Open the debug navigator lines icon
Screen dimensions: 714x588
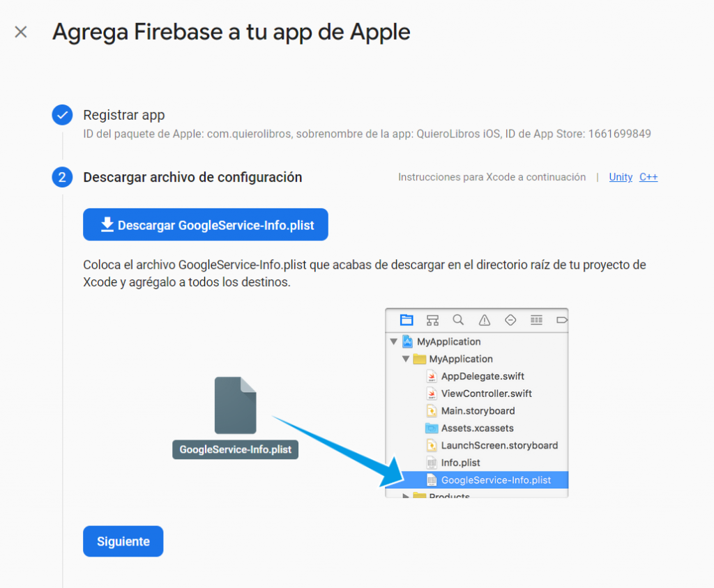coord(536,320)
